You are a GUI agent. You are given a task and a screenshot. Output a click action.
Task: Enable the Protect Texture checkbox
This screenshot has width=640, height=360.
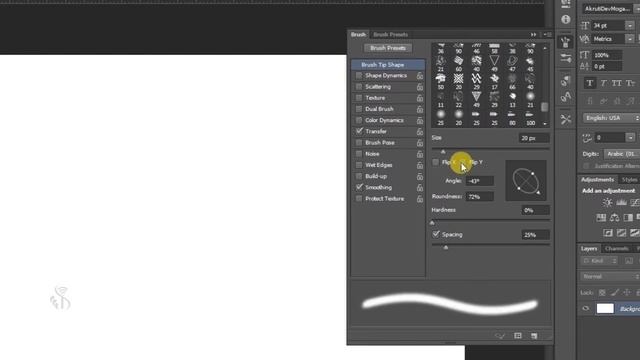tap(359, 199)
